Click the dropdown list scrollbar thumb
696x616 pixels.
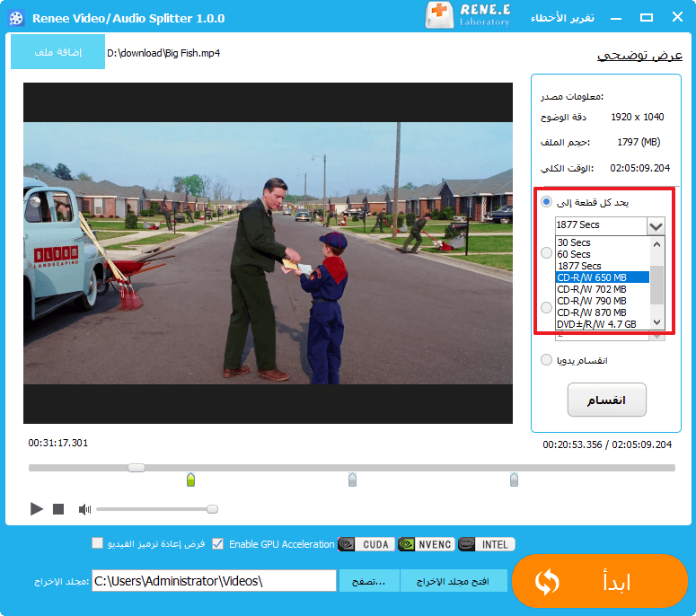[657, 285]
